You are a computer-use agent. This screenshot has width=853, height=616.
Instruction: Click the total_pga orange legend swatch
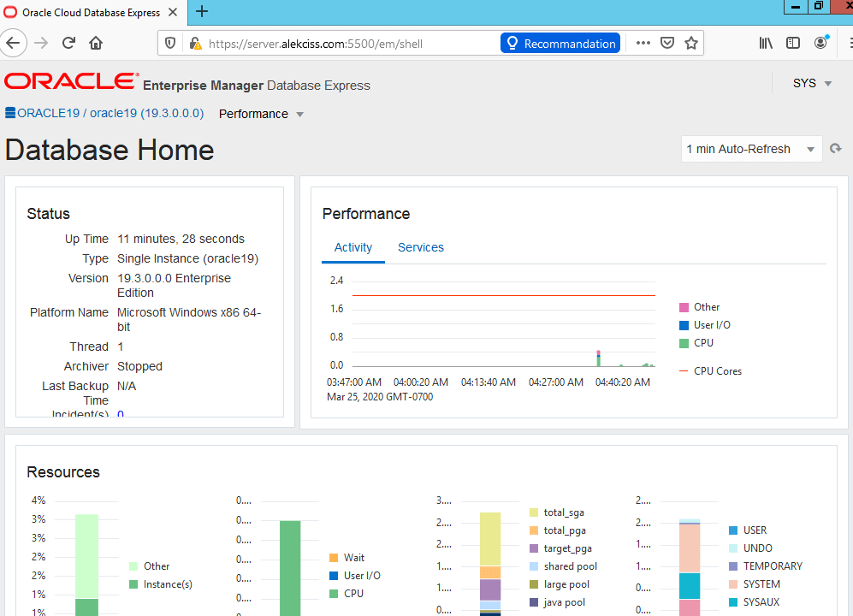tap(534, 530)
